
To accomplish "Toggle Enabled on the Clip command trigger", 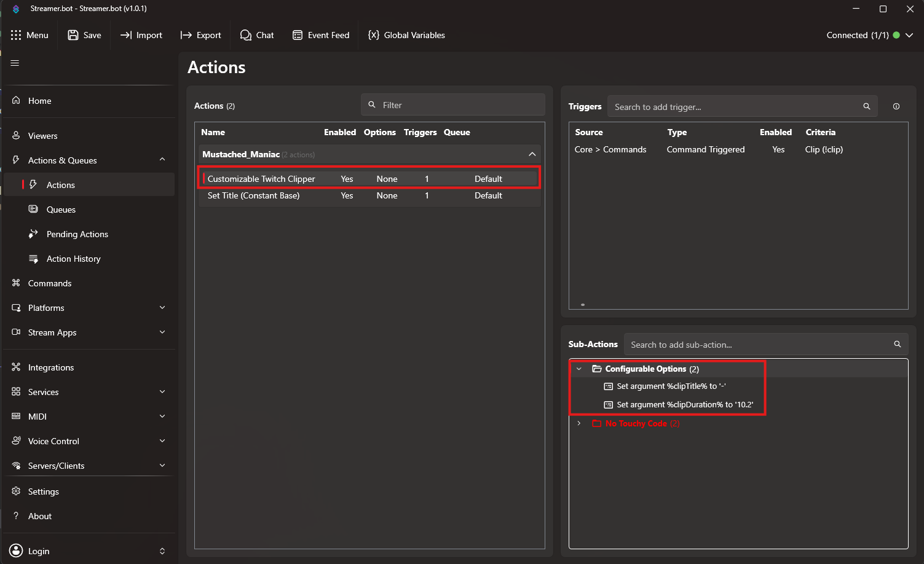I will (778, 149).
